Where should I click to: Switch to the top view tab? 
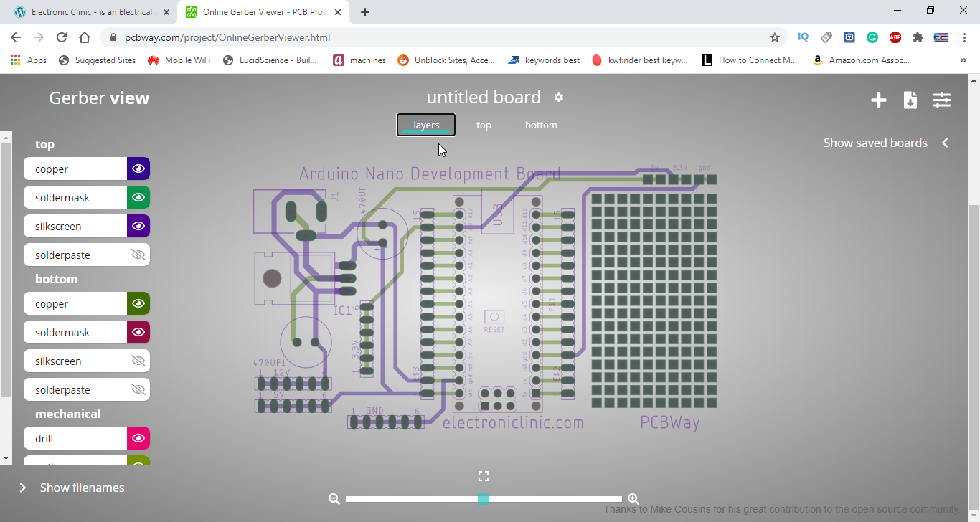(484, 125)
